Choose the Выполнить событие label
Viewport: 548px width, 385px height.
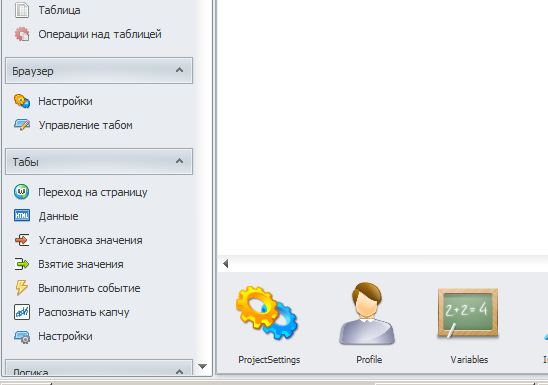89,288
